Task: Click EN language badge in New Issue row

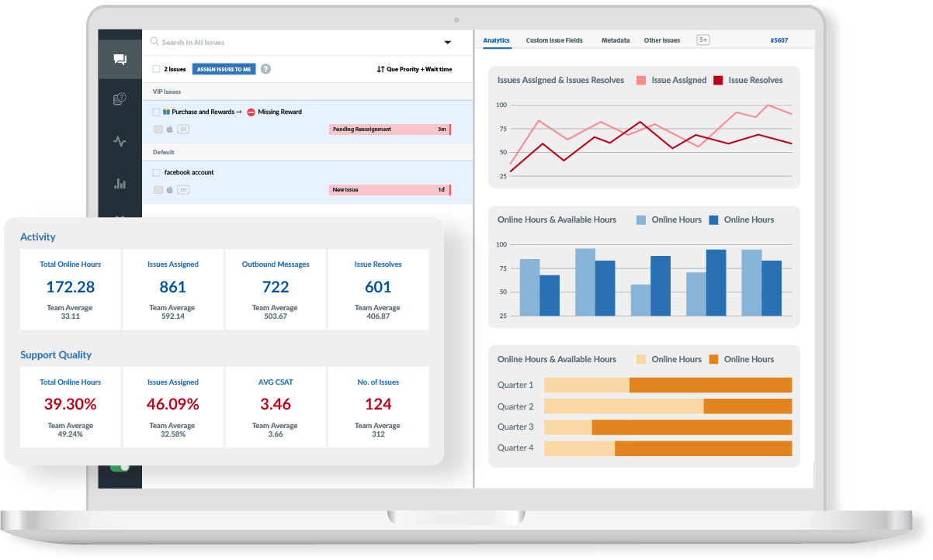Action: (183, 189)
